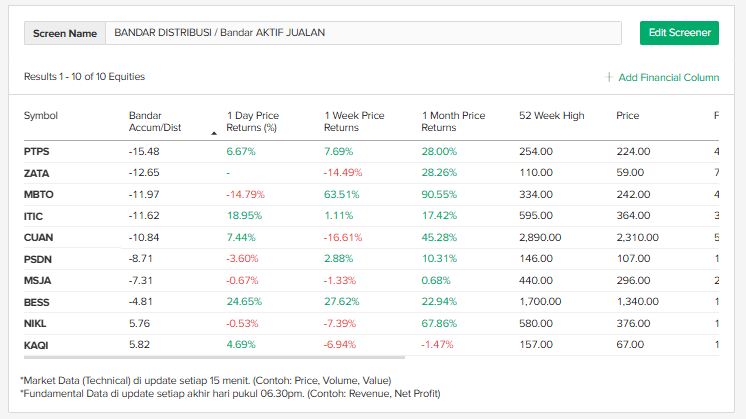Sort by 1 Week Price Returns header
The image size is (746, 419).
tap(354, 121)
